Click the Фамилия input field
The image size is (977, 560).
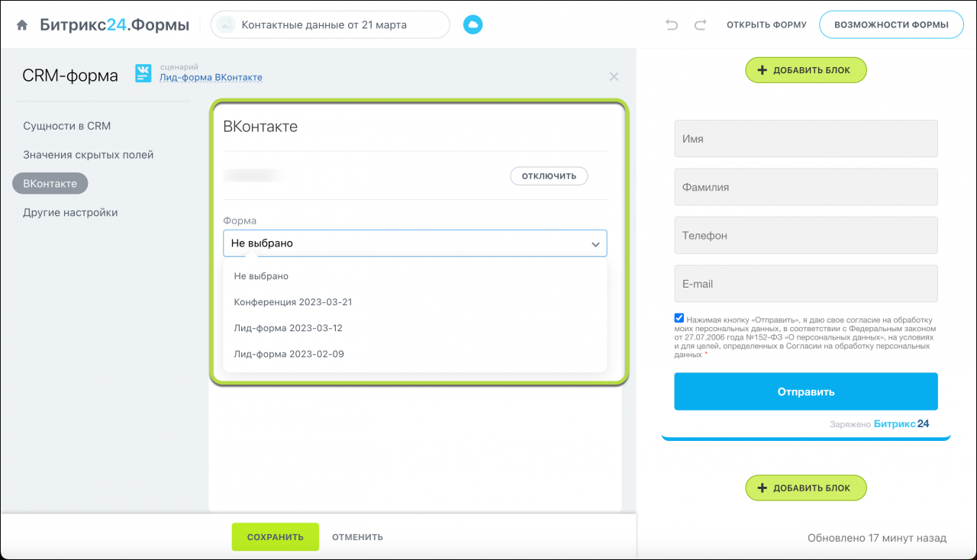point(806,187)
